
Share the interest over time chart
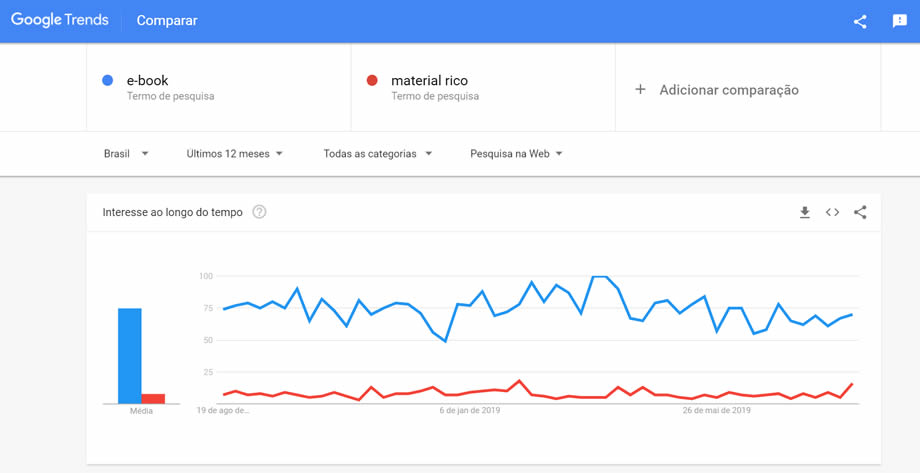pos(860,212)
